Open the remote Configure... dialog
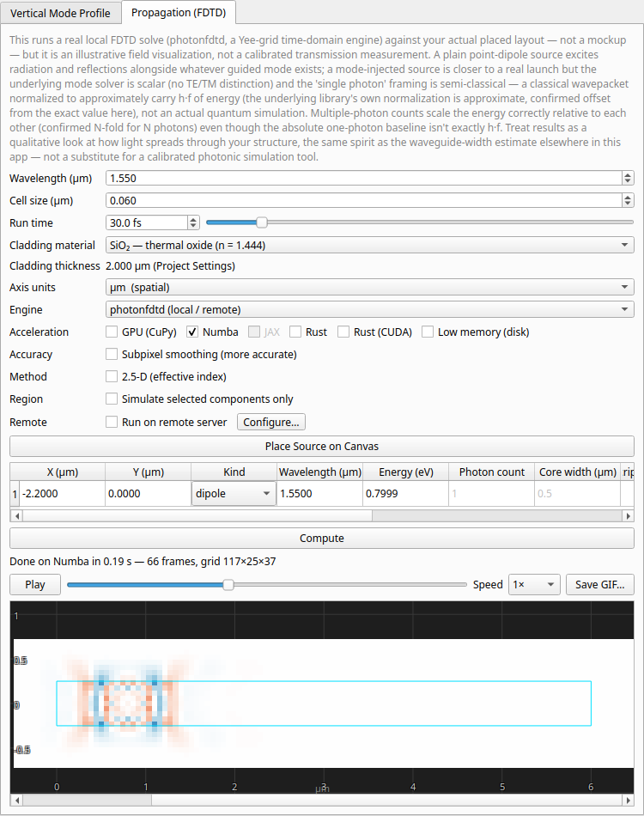Image resolution: width=644 pixels, height=816 pixels. pyautogui.click(x=271, y=422)
